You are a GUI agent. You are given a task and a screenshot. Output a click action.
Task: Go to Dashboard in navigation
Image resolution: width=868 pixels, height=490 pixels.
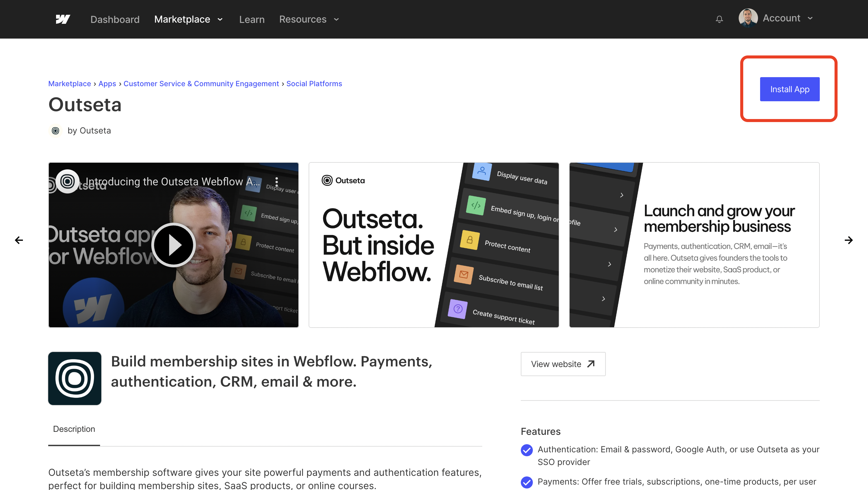[115, 19]
